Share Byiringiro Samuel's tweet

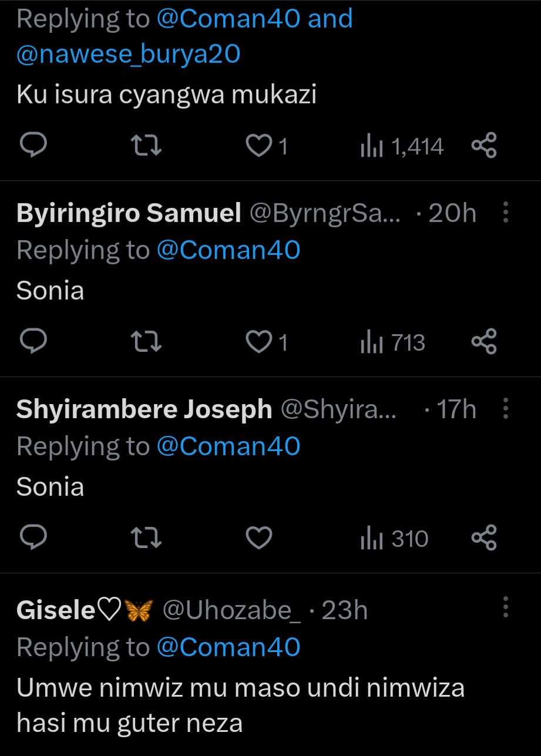[x=484, y=342]
